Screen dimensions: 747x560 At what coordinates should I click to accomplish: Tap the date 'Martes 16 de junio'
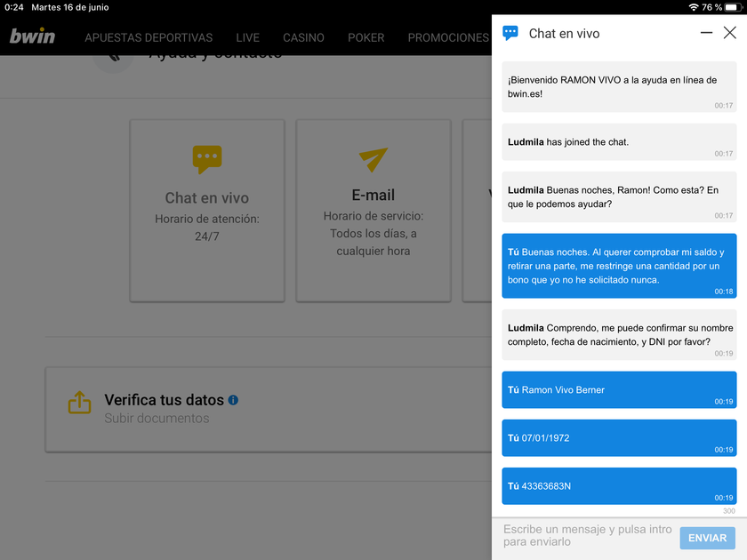pos(70,7)
